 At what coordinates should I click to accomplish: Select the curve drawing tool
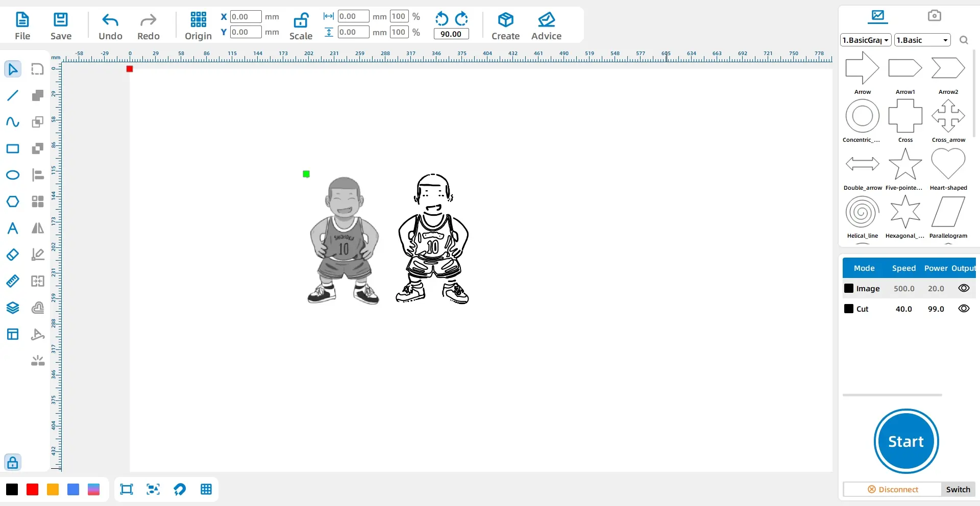(x=13, y=122)
